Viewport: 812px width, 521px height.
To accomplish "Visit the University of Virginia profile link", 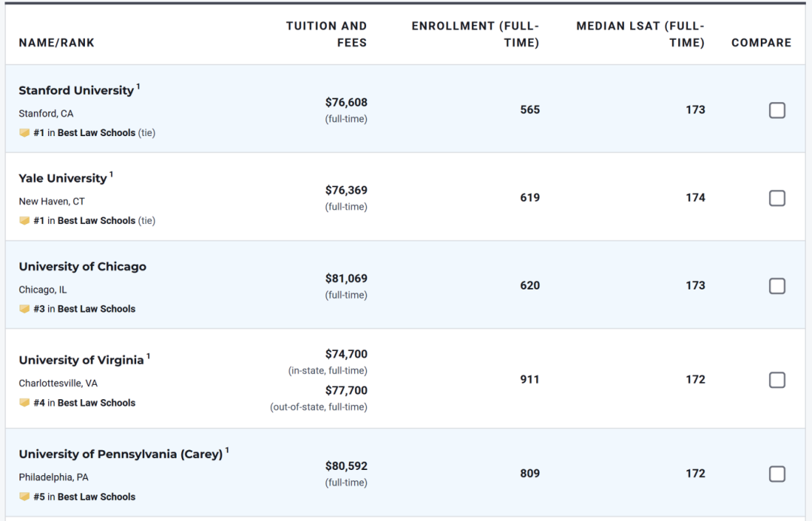I will pyautogui.click(x=81, y=360).
